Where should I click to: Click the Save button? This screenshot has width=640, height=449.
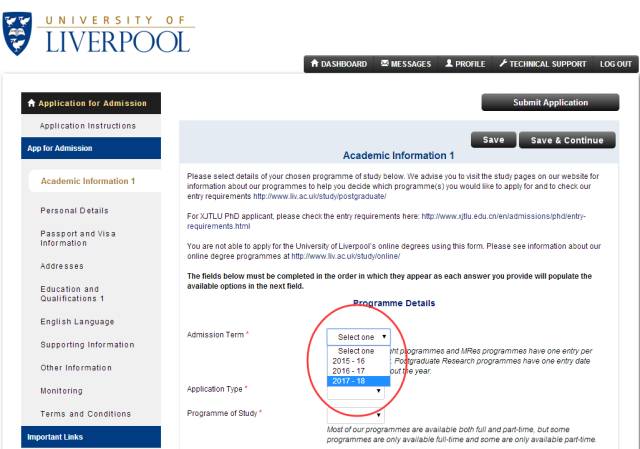(493, 140)
